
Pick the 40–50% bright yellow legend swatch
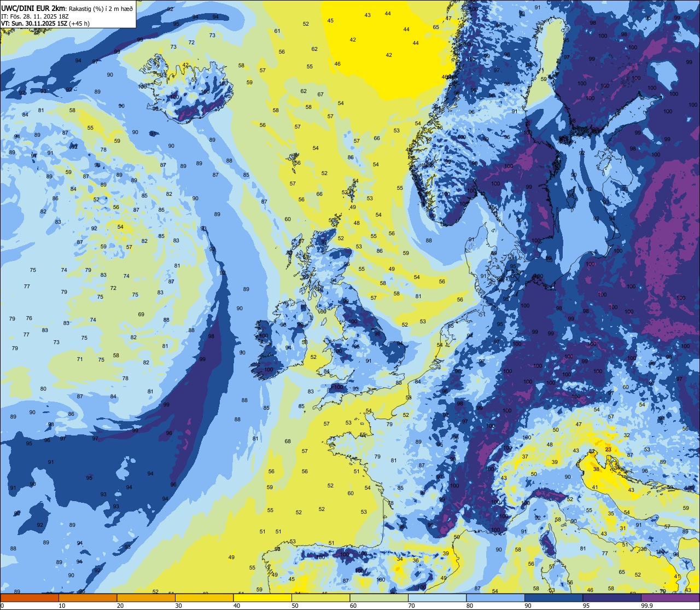(262, 597)
